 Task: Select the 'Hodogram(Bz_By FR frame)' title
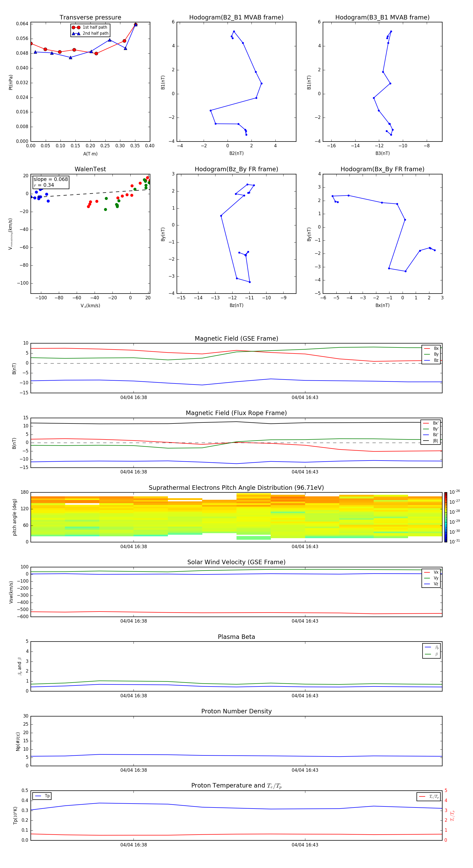(236, 169)
